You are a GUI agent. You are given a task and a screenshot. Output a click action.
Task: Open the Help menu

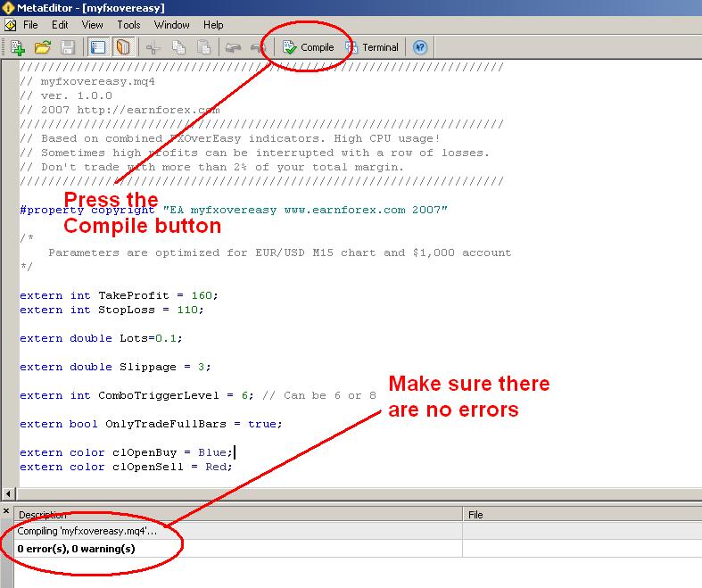pos(213,25)
